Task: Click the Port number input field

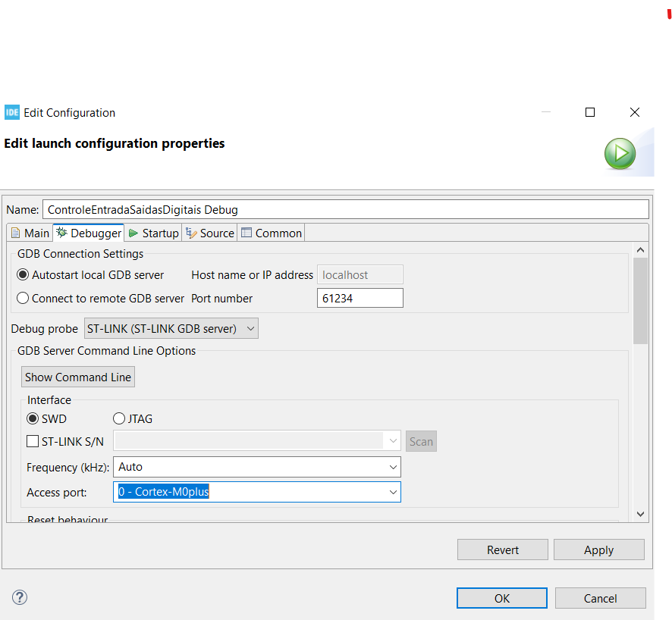Action: pos(360,299)
